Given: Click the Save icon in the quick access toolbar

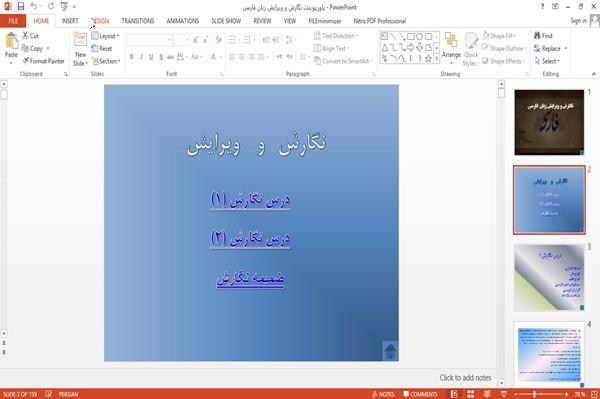Looking at the screenshot, I should (21, 6).
